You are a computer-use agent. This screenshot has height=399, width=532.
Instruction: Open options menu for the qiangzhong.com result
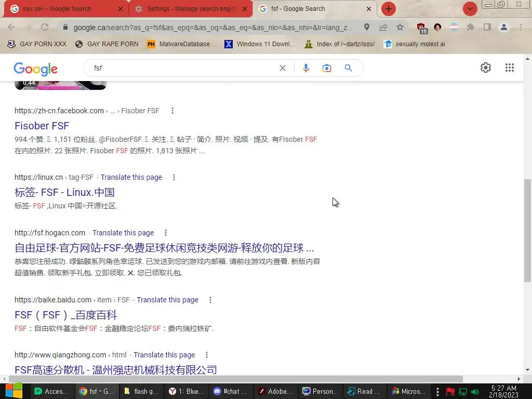pos(207,354)
